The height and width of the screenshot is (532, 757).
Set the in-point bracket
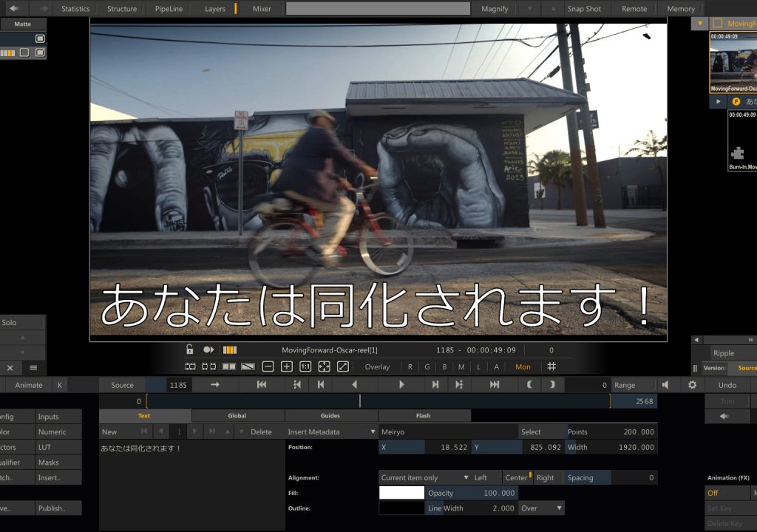529,385
